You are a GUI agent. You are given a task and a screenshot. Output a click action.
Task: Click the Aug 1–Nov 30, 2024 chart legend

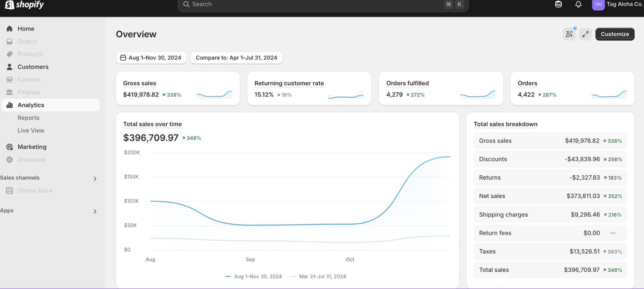(x=253, y=277)
